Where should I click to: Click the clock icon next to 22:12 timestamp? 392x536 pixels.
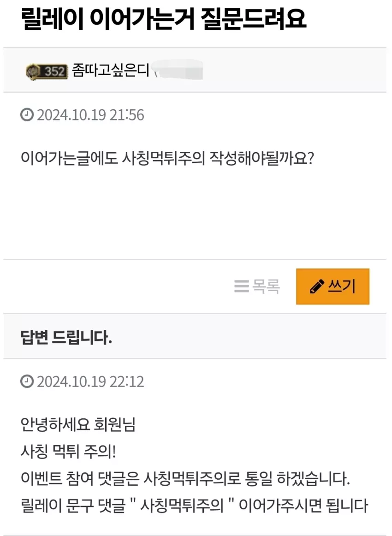tap(27, 381)
